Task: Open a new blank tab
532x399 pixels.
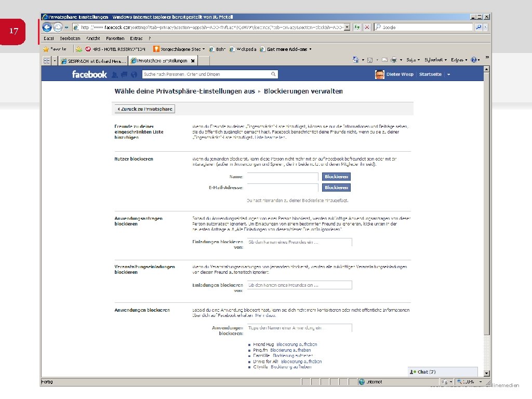Action: coord(204,61)
